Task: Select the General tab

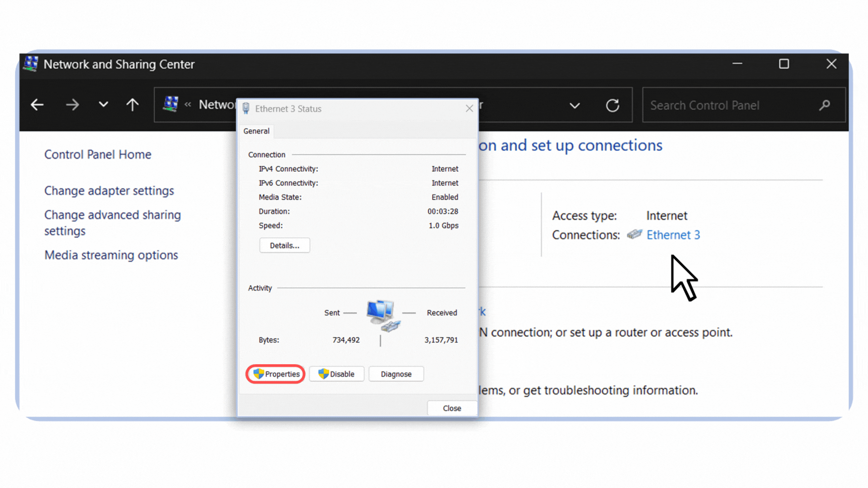Action: coord(256,131)
